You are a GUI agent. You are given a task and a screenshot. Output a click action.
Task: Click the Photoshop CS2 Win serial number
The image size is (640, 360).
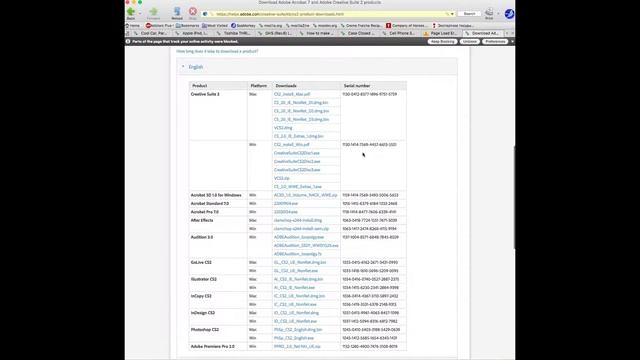tap(370, 338)
